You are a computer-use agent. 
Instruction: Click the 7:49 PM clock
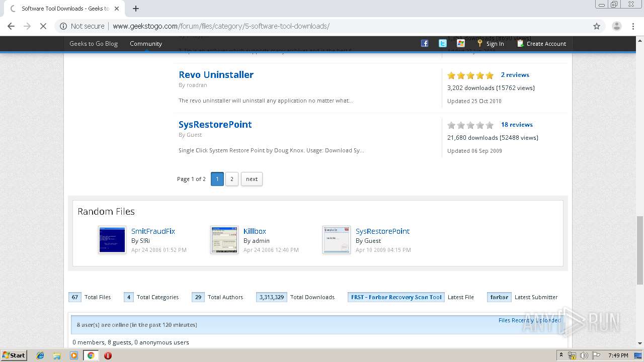tap(618, 355)
